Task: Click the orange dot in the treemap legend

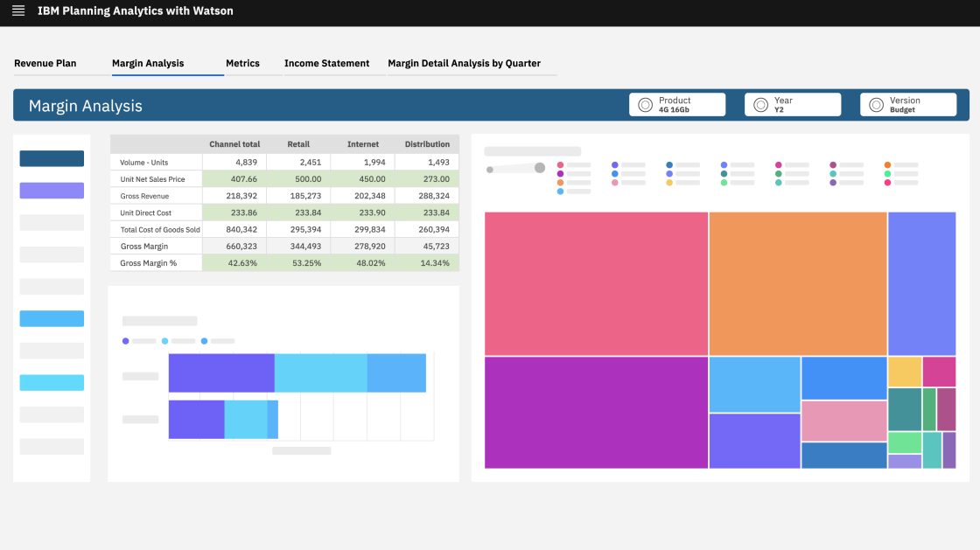Action: (887, 164)
